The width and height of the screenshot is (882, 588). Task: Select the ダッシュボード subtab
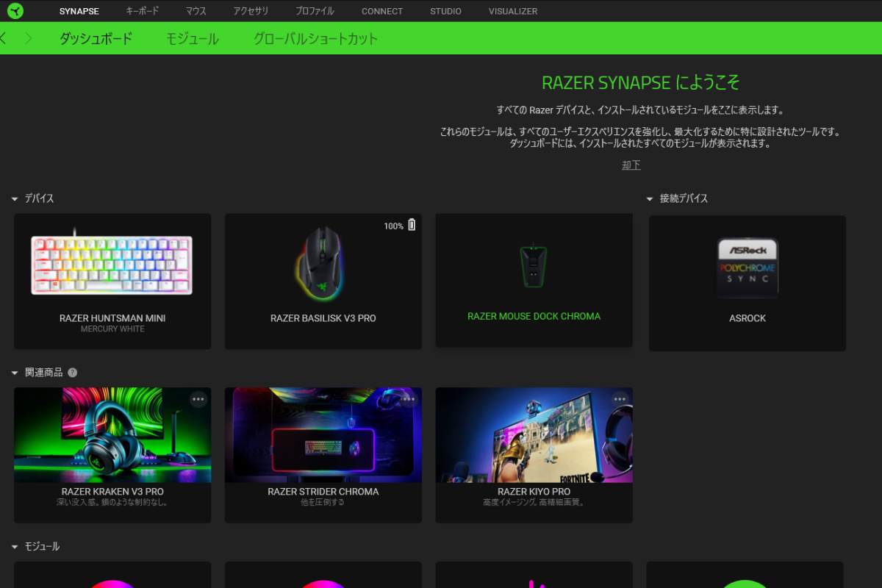tap(96, 39)
